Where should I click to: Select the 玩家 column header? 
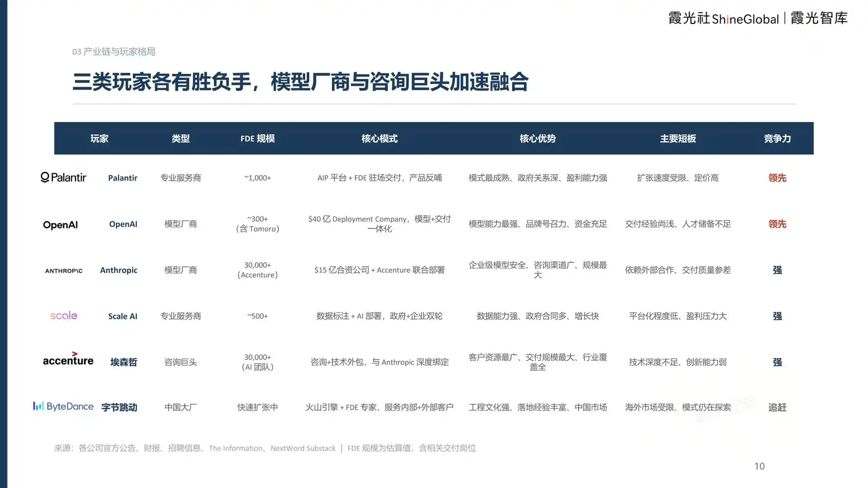tap(99, 139)
